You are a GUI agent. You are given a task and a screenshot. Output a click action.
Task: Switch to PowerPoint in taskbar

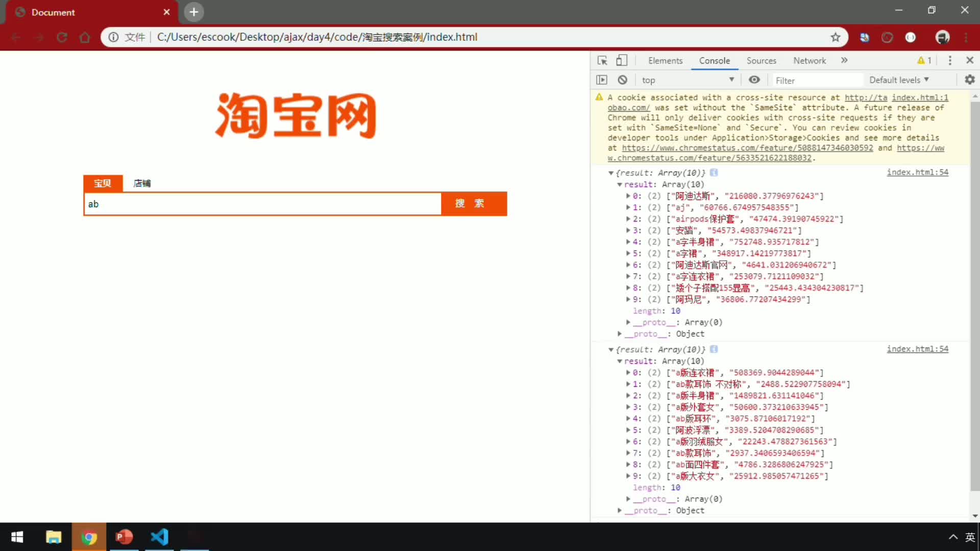(x=124, y=537)
